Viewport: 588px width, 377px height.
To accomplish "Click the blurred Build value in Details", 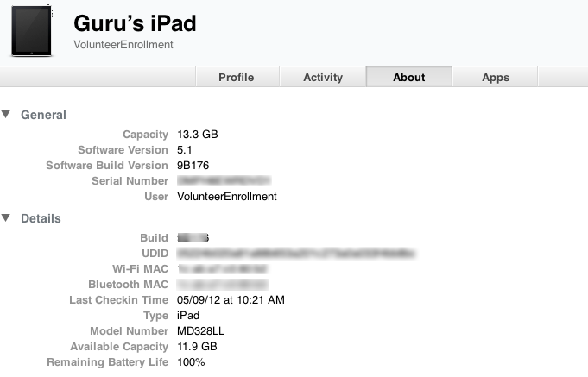I will click(193, 237).
